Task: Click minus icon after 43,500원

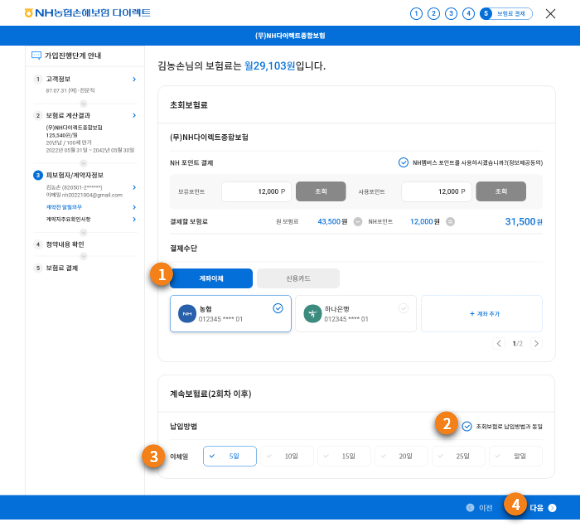Action: (x=358, y=222)
